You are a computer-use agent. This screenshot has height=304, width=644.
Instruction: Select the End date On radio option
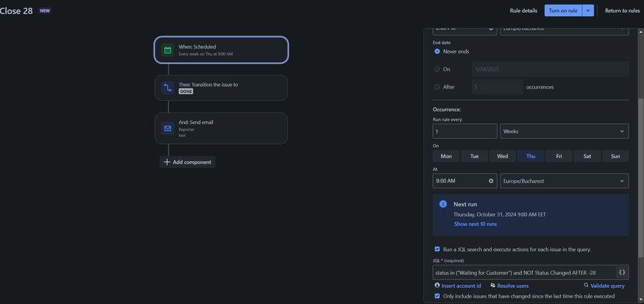pos(437,69)
